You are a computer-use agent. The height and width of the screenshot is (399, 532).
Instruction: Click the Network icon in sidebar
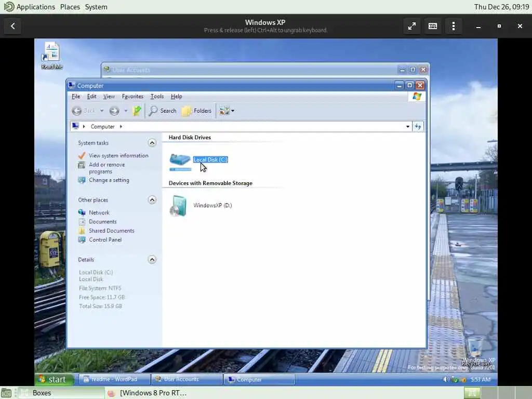tap(82, 212)
